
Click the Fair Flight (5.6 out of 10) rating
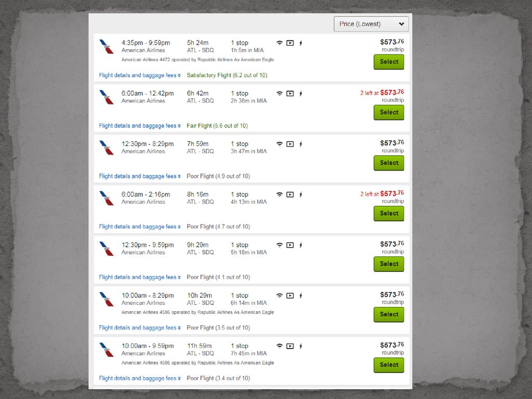217,126
